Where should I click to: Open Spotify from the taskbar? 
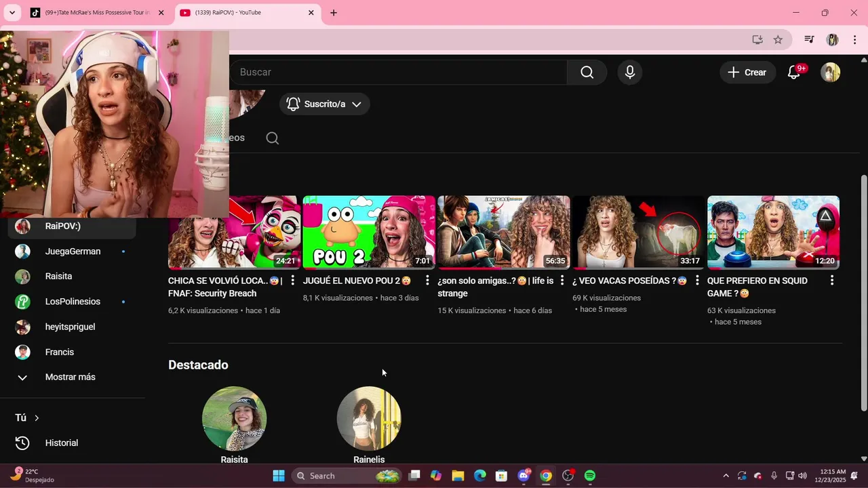[x=590, y=476]
